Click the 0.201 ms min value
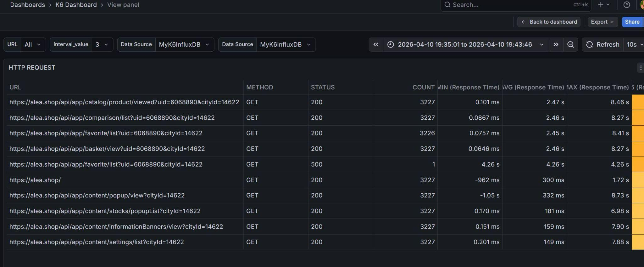The height and width of the screenshot is (267, 644). coord(486,242)
